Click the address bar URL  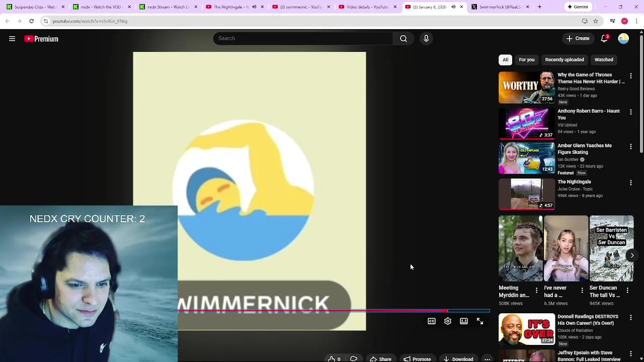click(x=90, y=21)
